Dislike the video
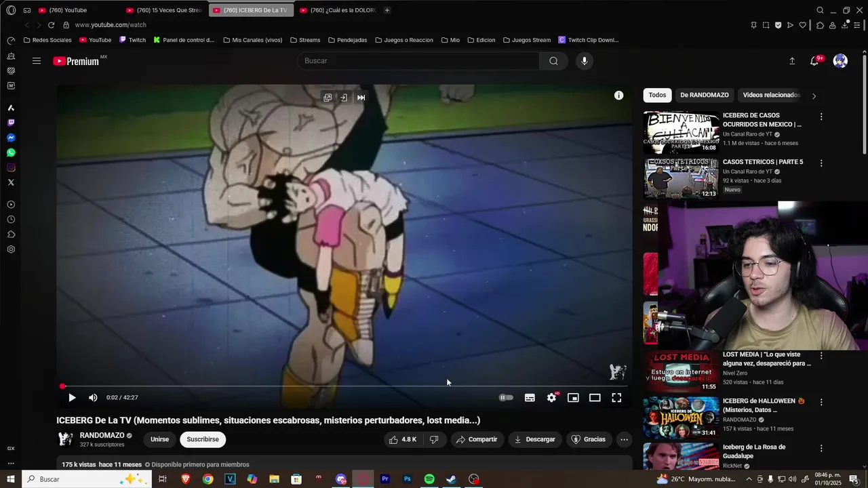The image size is (868, 488). (434, 439)
